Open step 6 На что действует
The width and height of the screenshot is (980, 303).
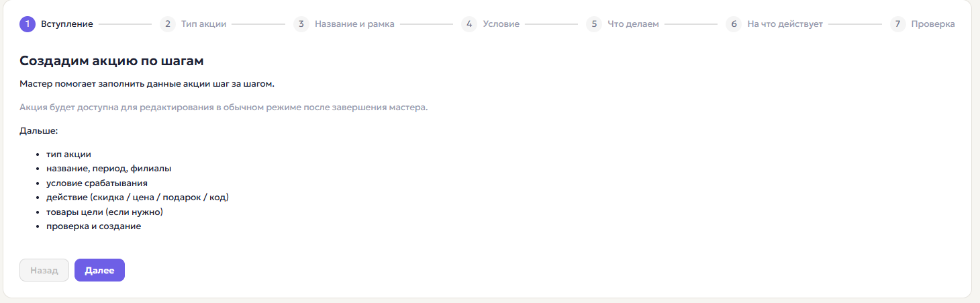pos(775,24)
